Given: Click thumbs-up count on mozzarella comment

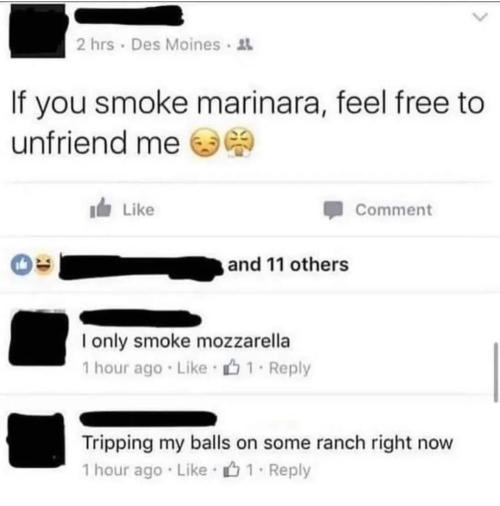Looking at the screenshot, I should [239, 368].
